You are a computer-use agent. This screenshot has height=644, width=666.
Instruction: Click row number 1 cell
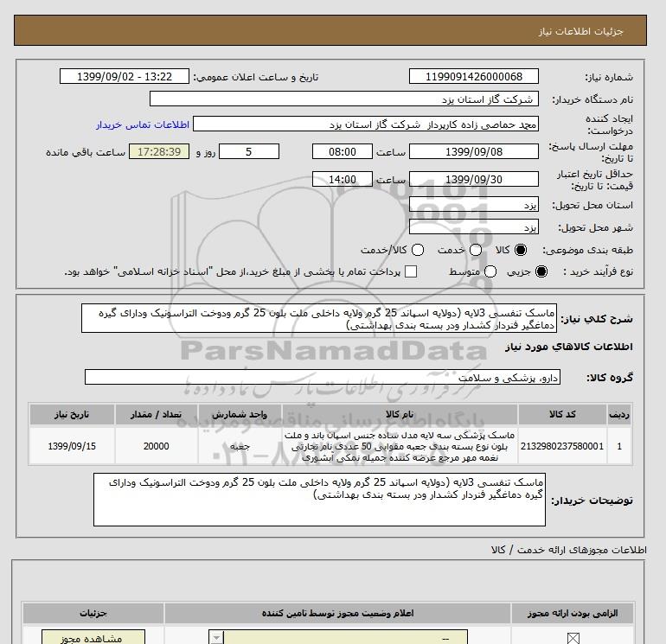pos(619,446)
